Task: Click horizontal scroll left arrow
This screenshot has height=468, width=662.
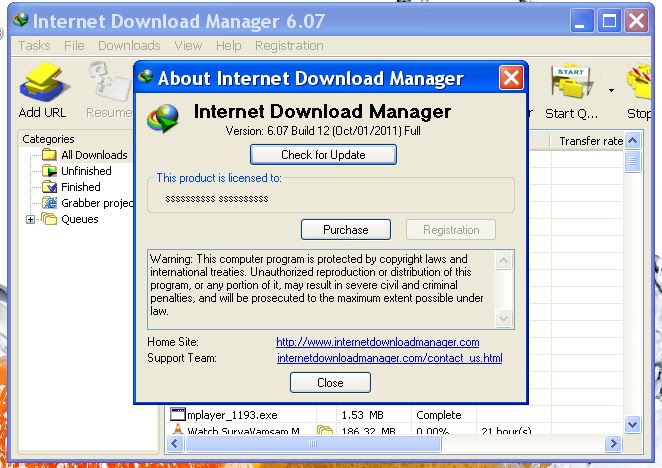Action: (x=175, y=444)
